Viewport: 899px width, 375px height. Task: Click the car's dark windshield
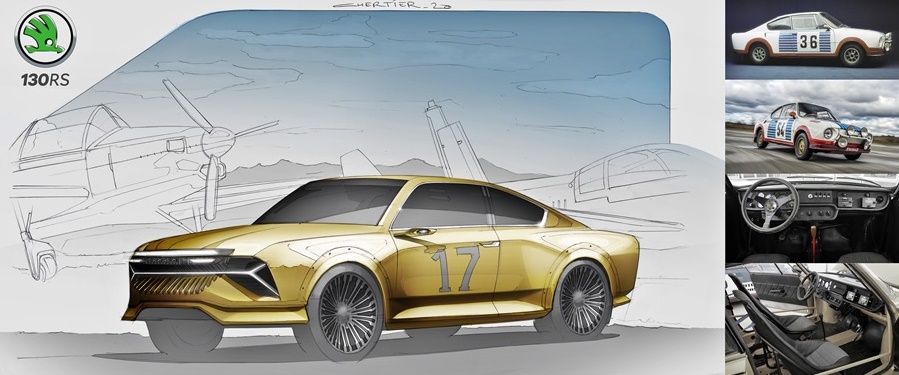pos(331,201)
